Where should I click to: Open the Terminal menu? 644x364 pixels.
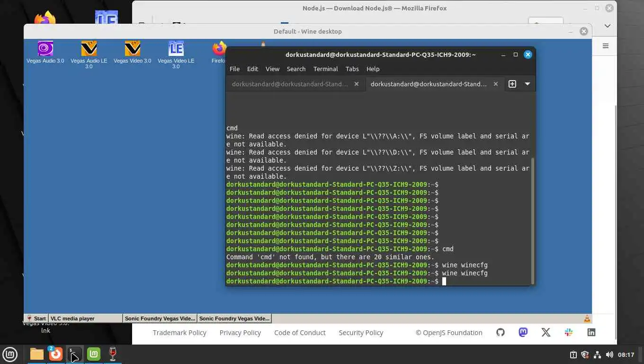point(325,69)
